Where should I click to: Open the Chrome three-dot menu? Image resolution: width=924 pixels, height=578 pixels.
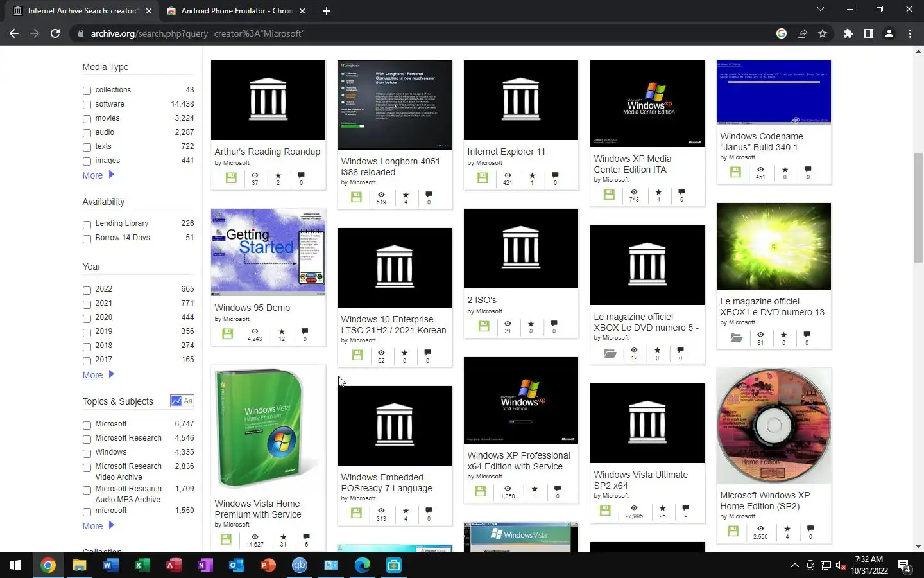point(910,33)
